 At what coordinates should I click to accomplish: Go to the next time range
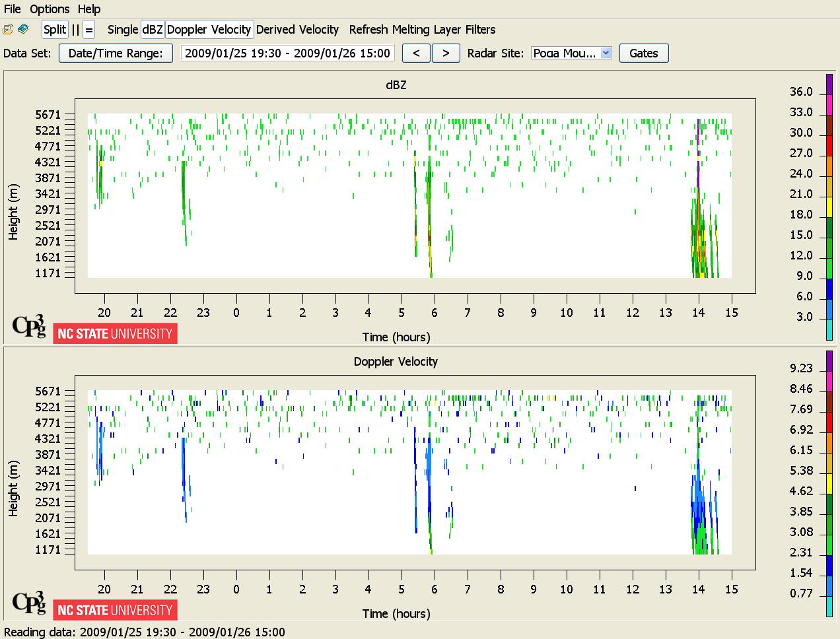[x=446, y=53]
